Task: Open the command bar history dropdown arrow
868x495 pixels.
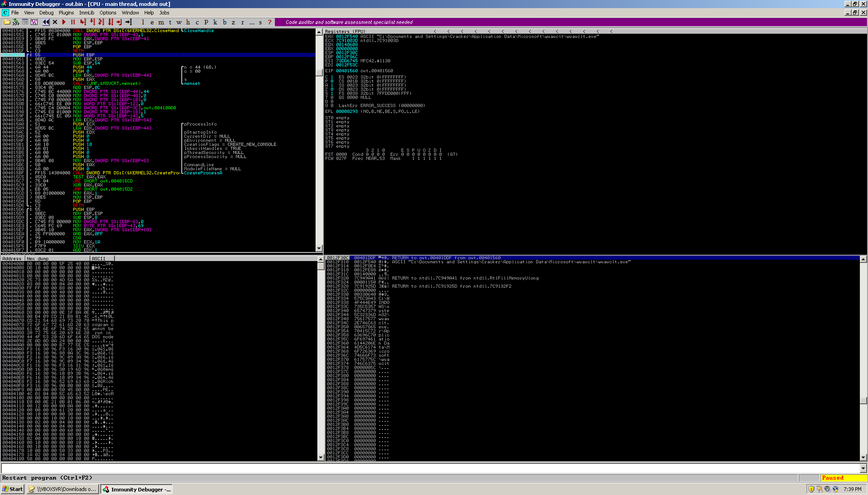Action: [863, 468]
